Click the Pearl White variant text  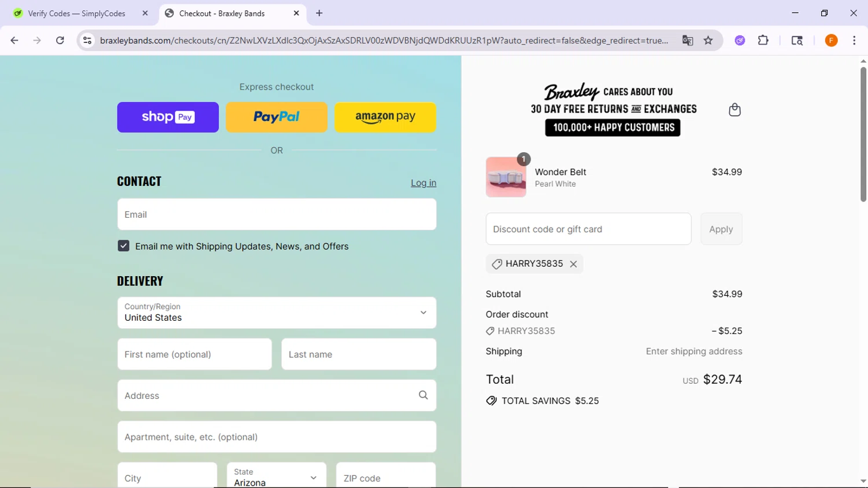pos(555,184)
